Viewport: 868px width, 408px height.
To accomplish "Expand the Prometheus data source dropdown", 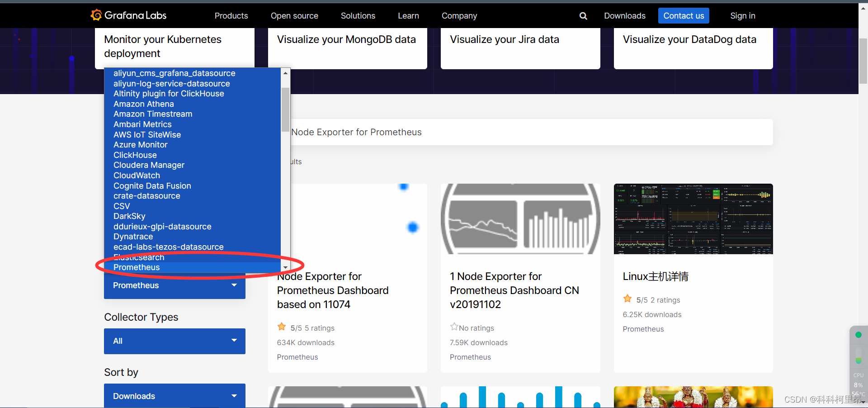I will 175,285.
